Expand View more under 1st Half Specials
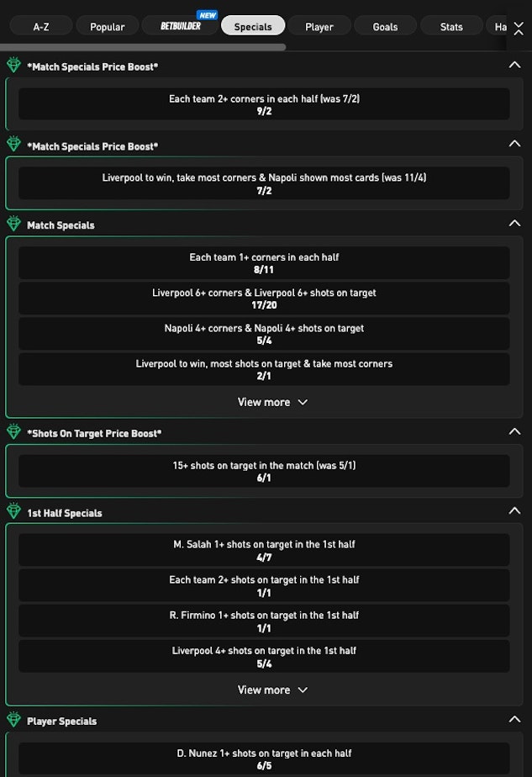Image resolution: width=532 pixels, height=777 pixels. click(x=272, y=690)
